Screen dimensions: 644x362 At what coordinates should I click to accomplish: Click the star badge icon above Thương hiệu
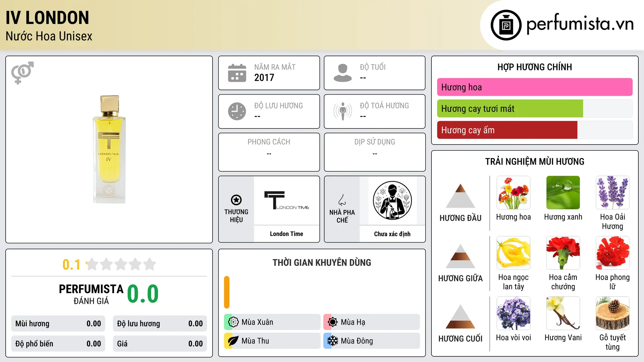click(236, 200)
